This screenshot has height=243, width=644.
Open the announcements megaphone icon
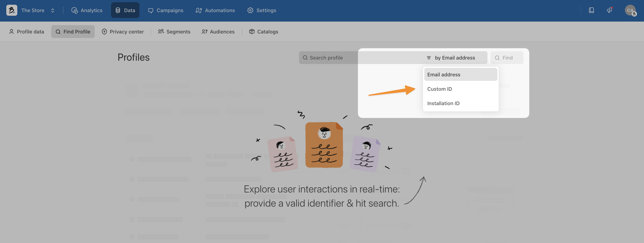point(610,10)
